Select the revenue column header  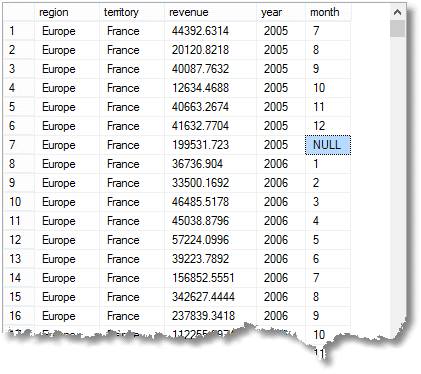coord(211,12)
